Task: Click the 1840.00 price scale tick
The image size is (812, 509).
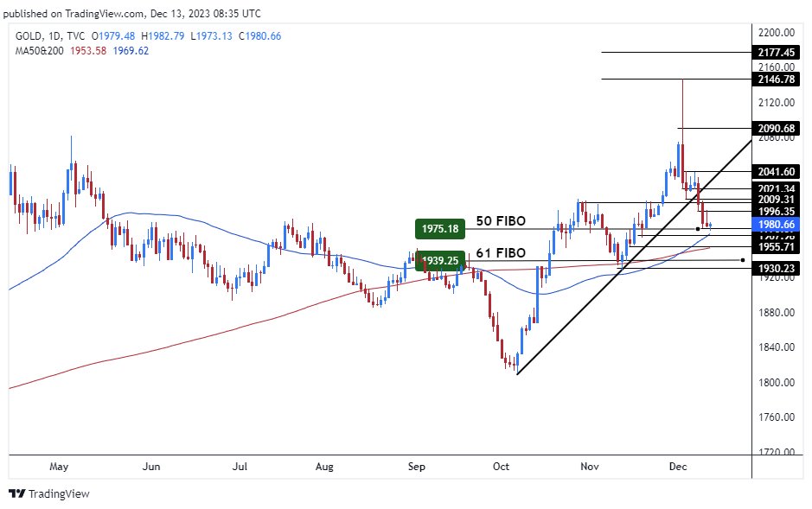Action: (776, 347)
